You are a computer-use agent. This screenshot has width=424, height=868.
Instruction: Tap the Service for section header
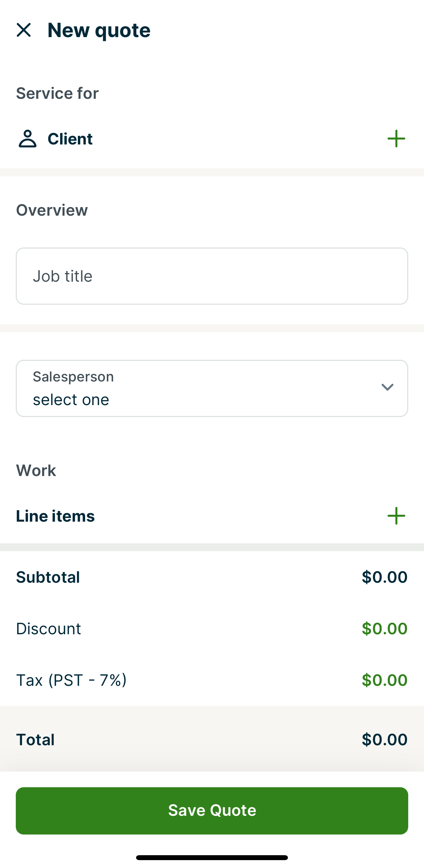pos(57,93)
